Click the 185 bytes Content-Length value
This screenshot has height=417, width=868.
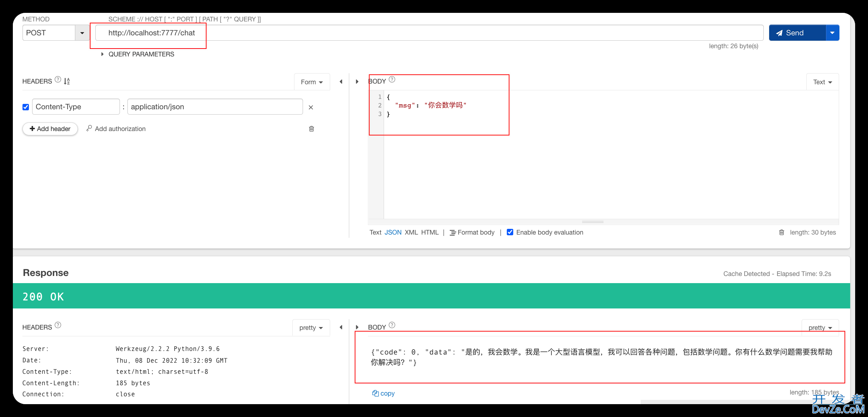tap(133, 383)
